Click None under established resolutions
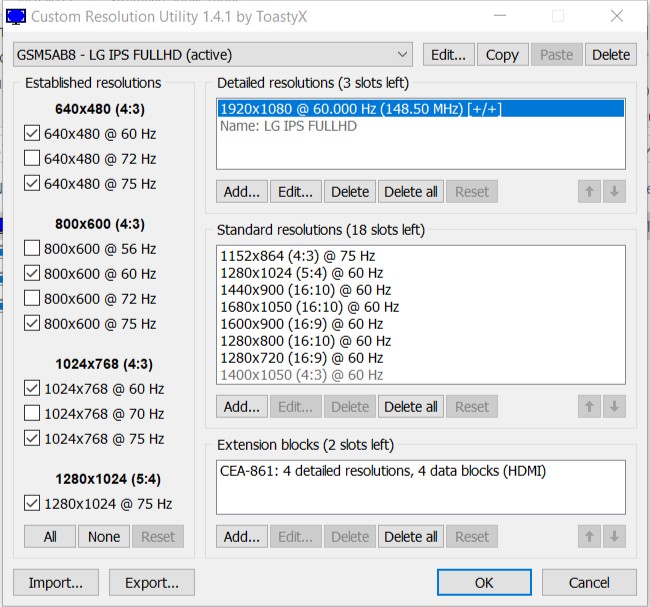The height and width of the screenshot is (607, 650). tap(104, 537)
